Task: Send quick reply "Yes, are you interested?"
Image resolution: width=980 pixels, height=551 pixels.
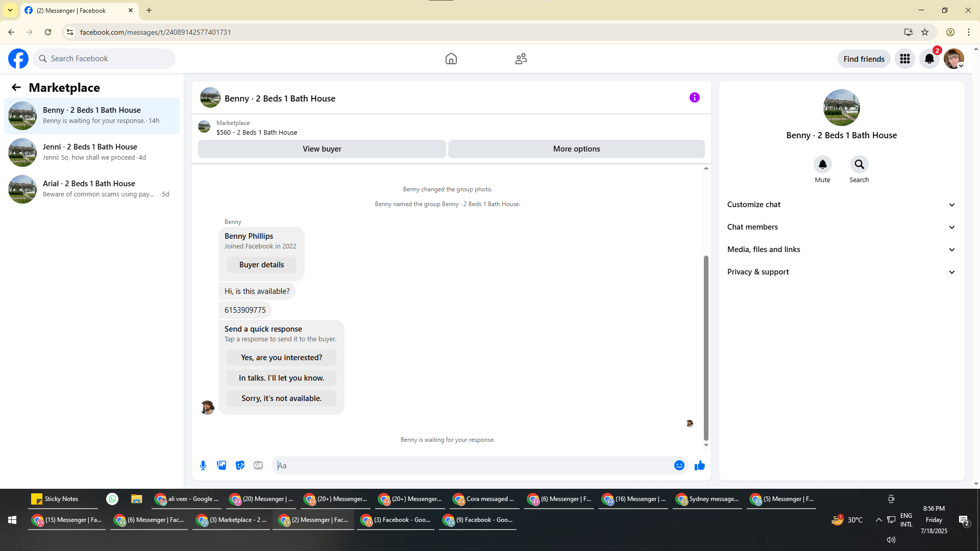Action: tap(281, 358)
